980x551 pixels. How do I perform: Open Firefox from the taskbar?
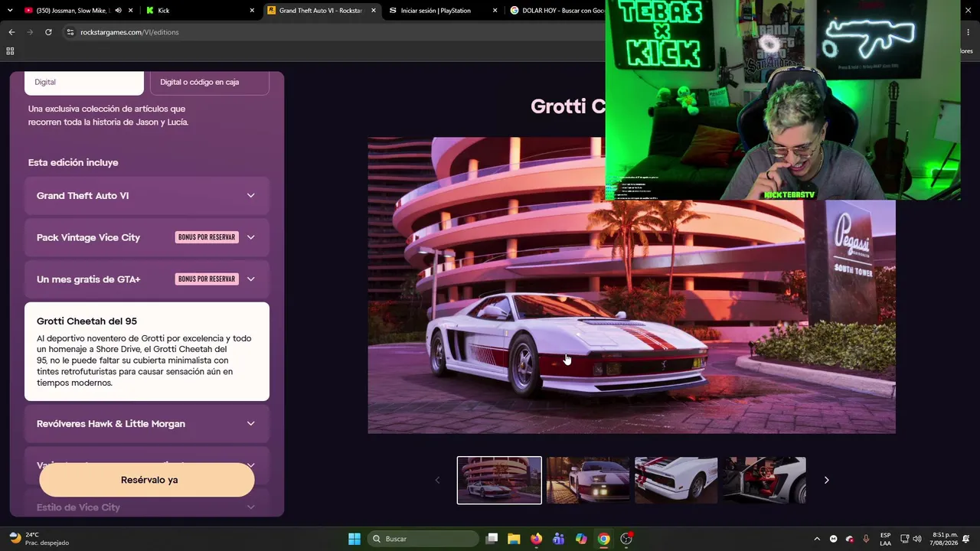(536, 539)
